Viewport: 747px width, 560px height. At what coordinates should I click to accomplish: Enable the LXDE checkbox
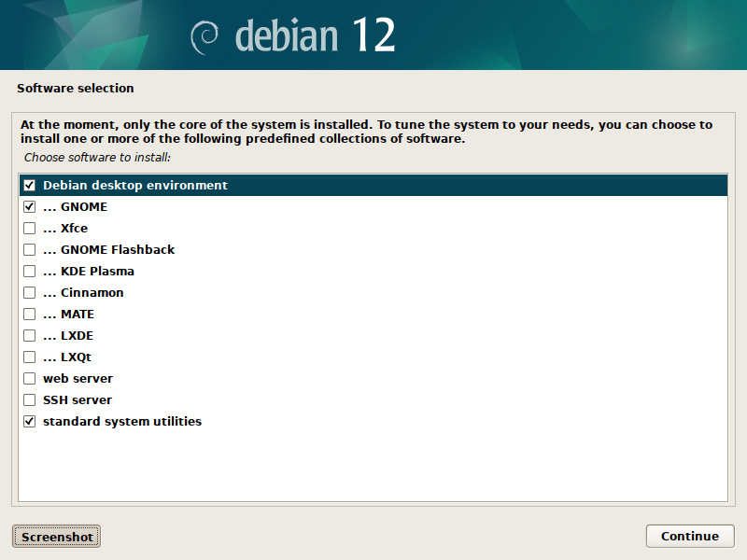tap(30, 335)
